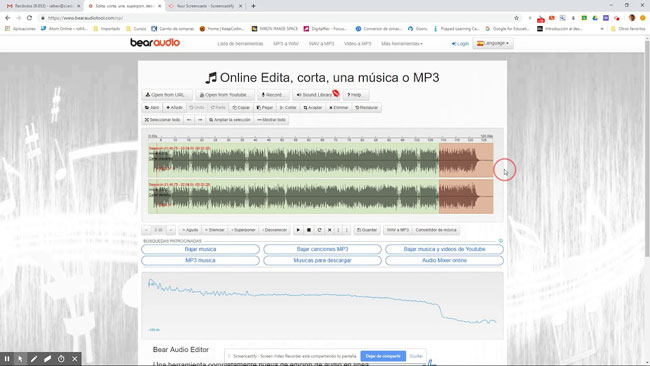Play the loaded audio track
650x366 pixels.
point(298,230)
